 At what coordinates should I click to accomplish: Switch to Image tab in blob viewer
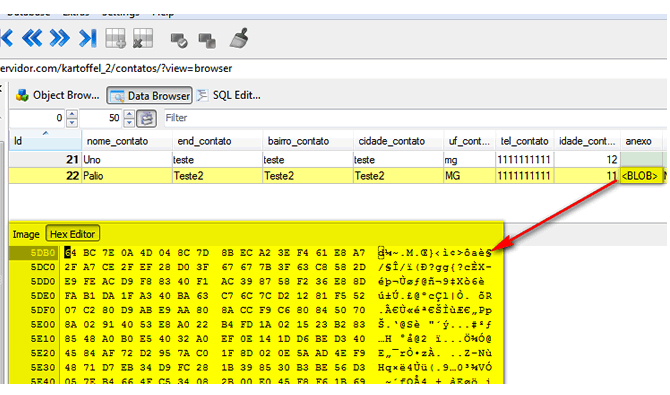26,234
